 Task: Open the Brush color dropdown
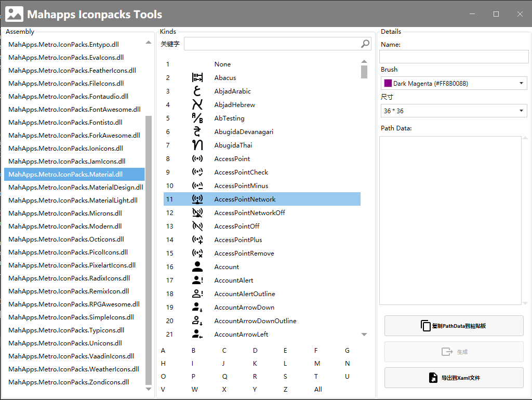click(x=522, y=83)
